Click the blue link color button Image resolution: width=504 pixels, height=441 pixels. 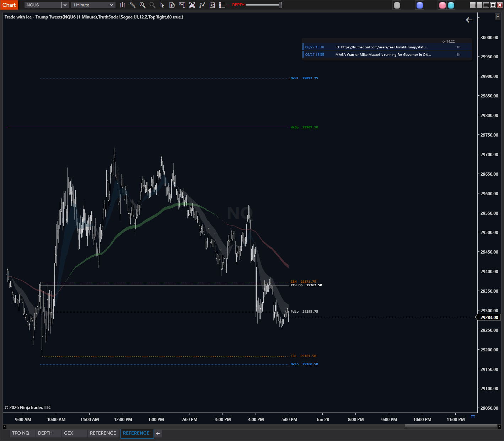(420, 5)
